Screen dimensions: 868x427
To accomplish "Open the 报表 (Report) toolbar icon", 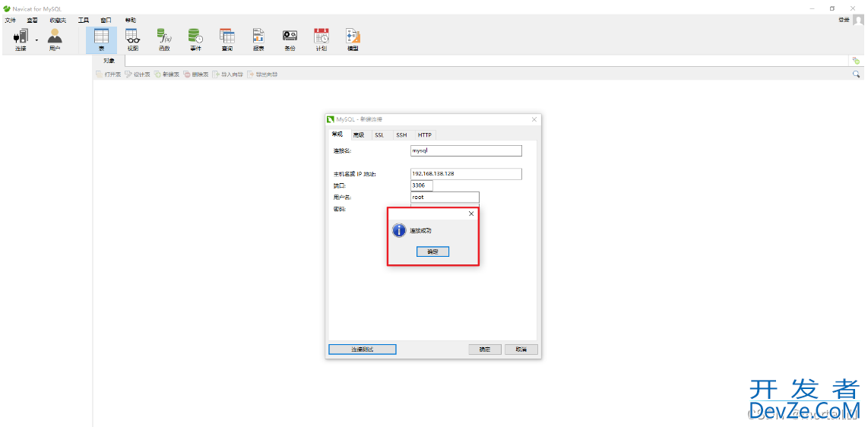I will 258,40.
